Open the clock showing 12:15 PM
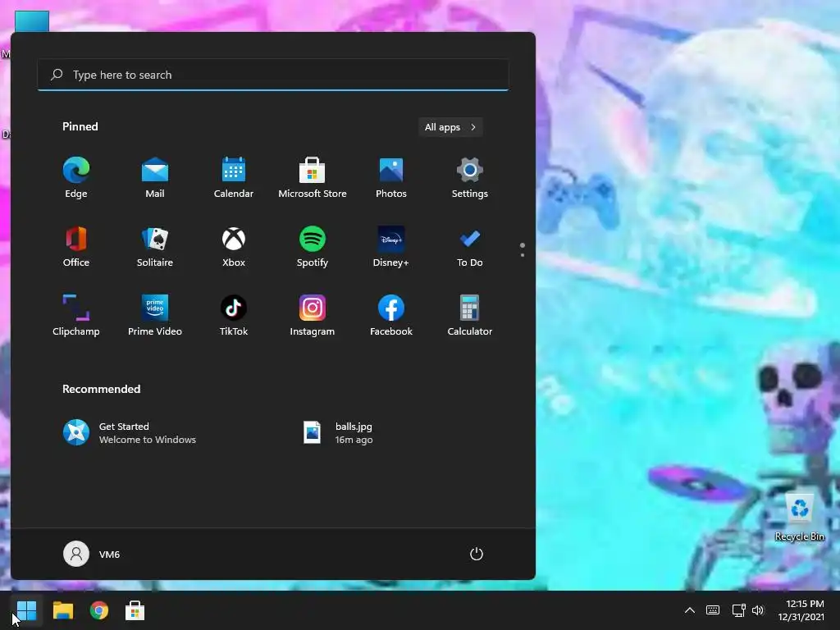This screenshot has width=840, height=630. pyautogui.click(x=801, y=610)
